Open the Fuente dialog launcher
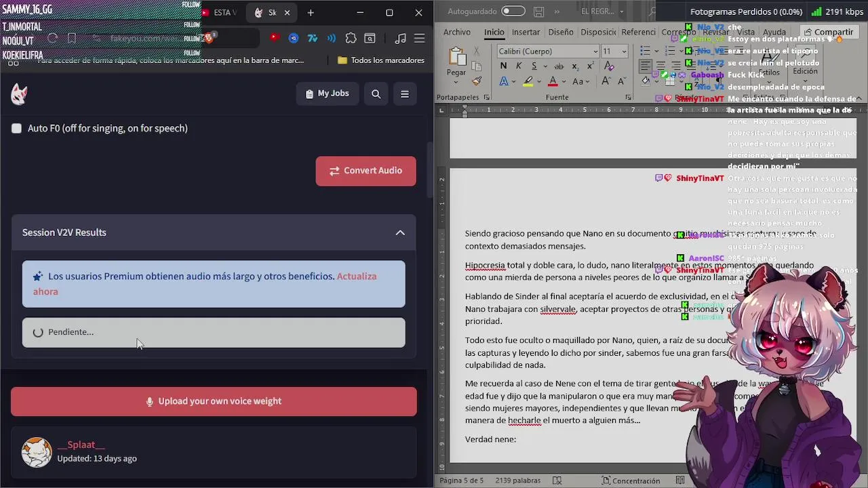The height and width of the screenshot is (488, 868). pyautogui.click(x=629, y=98)
